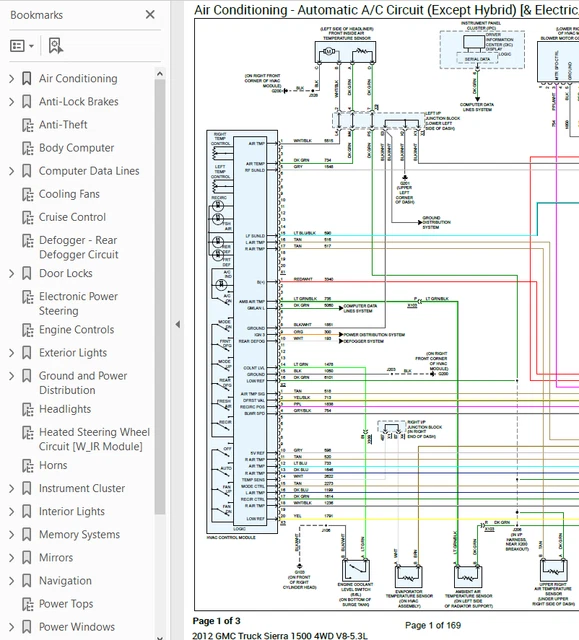Viewport: 579px width, 640px height.
Task: Navigate to the Cruise Control bookmark
Action: click(x=72, y=217)
